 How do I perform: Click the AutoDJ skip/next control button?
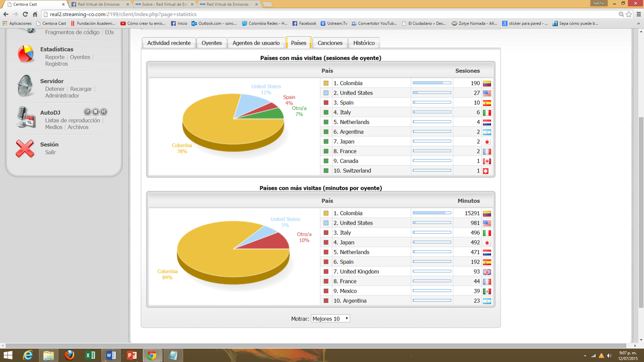pos(104,112)
